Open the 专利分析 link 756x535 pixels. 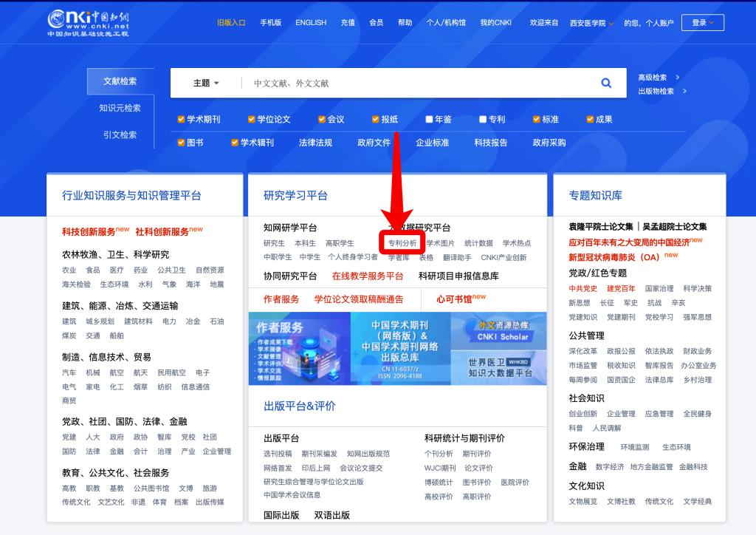pos(402,243)
